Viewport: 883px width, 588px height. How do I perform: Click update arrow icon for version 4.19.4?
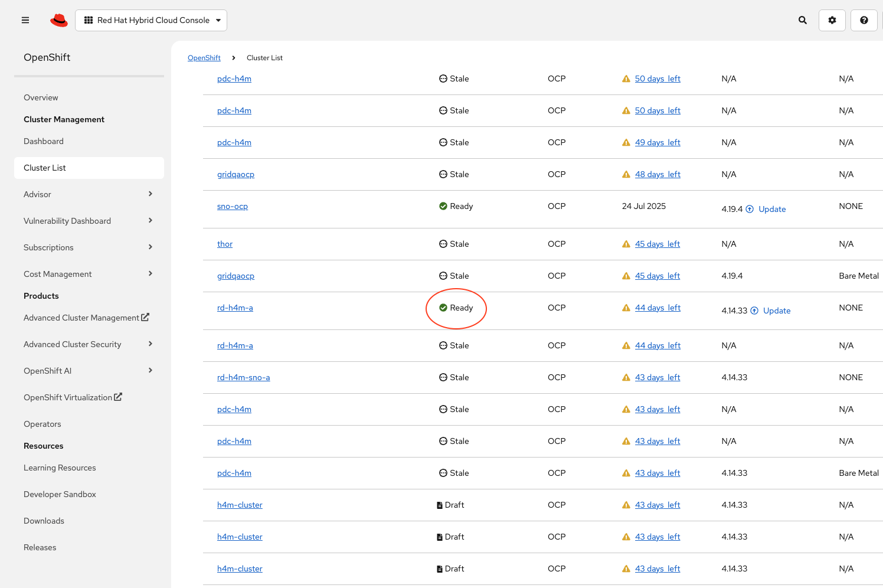tap(750, 209)
